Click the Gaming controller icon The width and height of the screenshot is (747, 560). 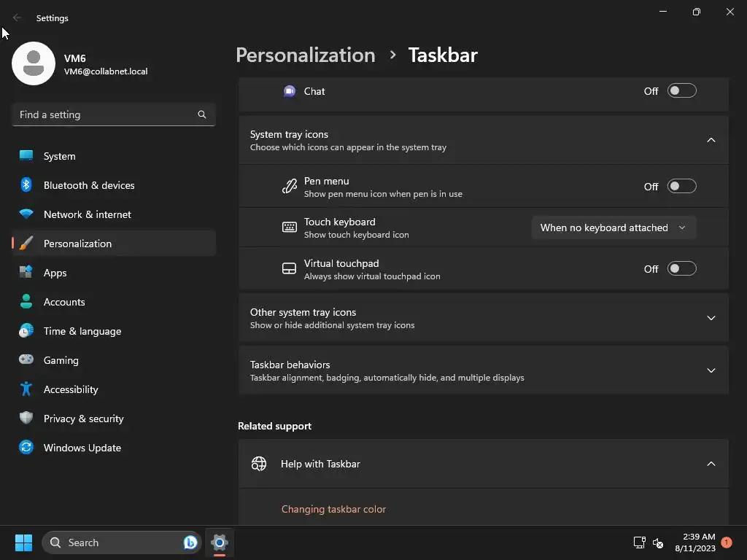tap(26, 360)
